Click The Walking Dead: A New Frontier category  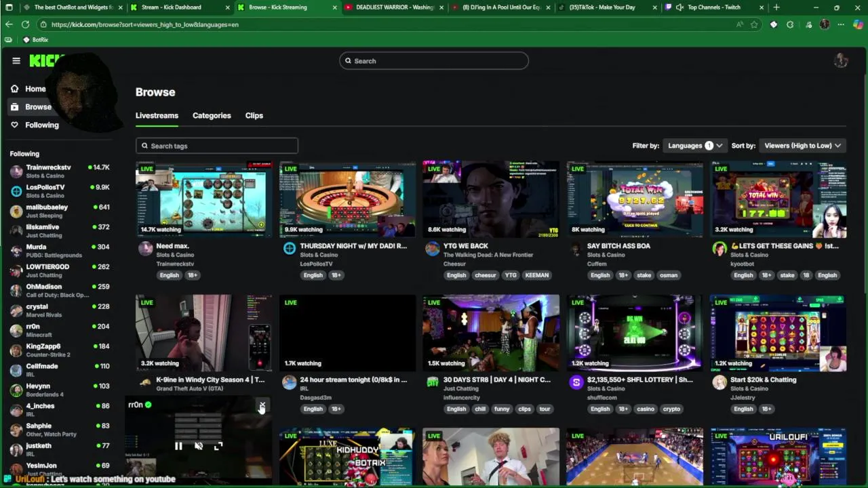tap(488, 255)
